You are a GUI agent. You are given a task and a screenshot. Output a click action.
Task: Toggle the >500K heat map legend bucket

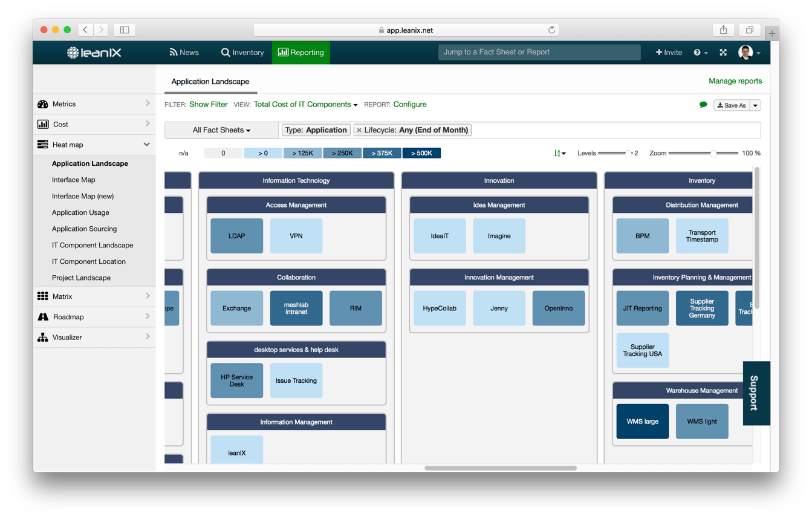(x=421, y=153)
